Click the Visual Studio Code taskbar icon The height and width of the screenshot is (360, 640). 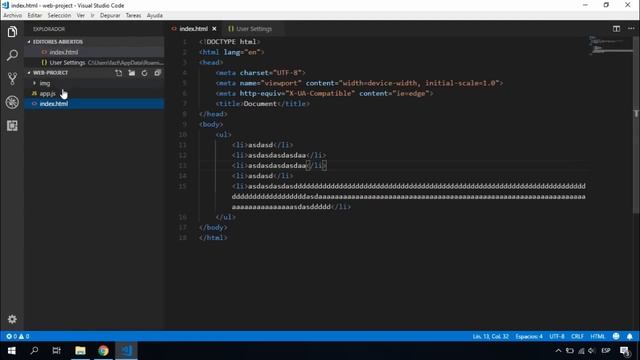[127, 351]
